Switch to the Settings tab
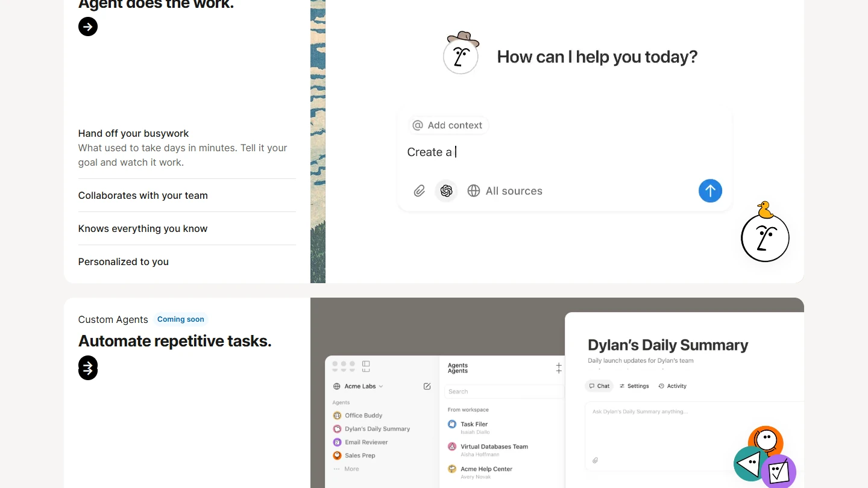868x488 pixels. point(634,386)
